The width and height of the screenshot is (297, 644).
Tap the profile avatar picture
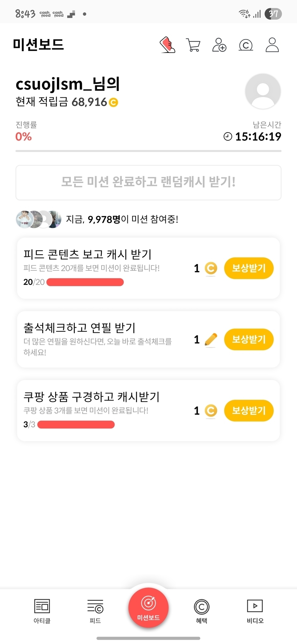point(263,91)
